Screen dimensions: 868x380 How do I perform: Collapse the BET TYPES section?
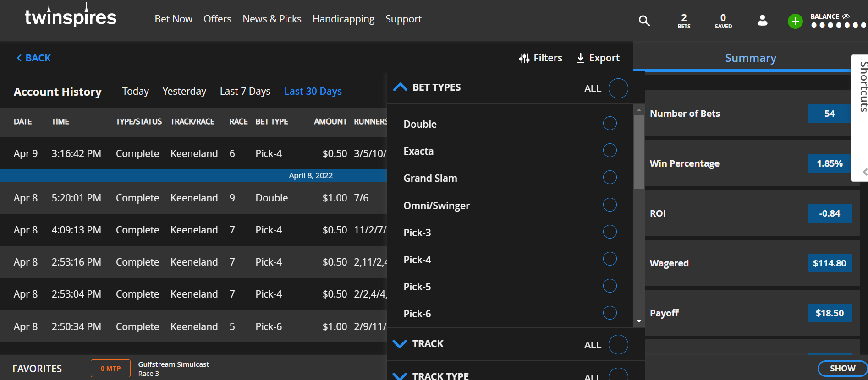(x=400, y=87)
